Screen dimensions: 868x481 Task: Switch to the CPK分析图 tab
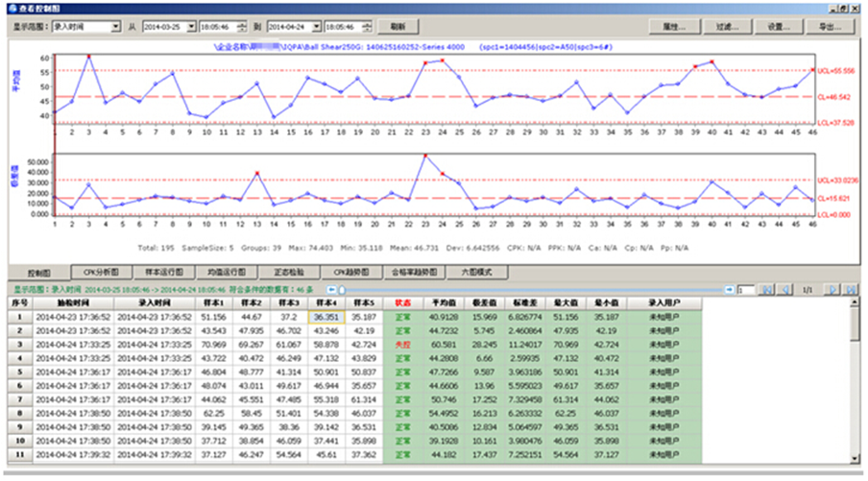tap(102, 272)
